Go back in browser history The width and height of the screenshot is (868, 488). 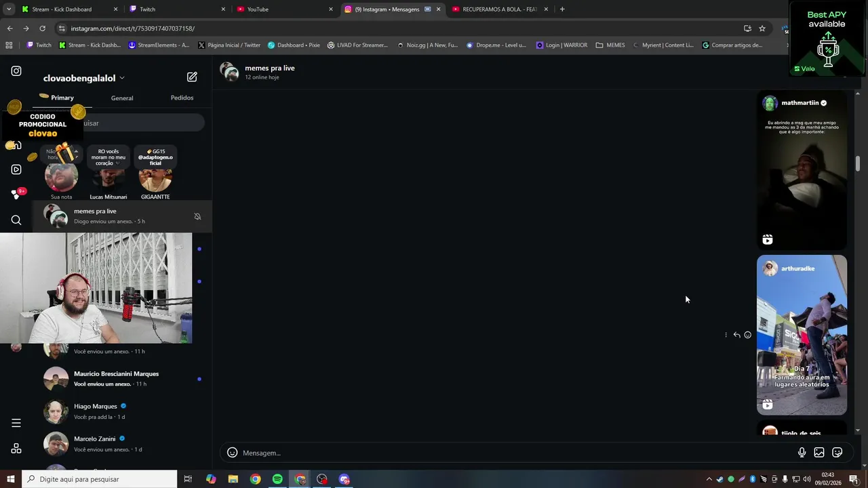tap(9, 28)
